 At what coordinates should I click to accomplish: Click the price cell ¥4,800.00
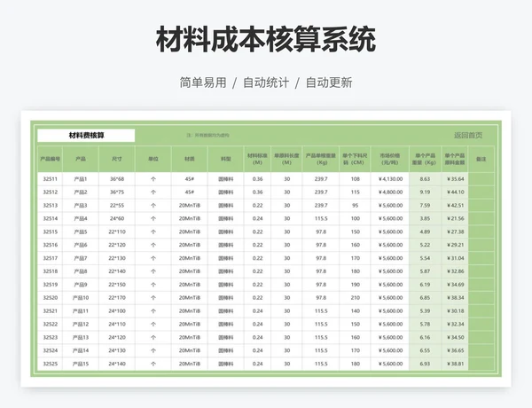coord(390,192)
